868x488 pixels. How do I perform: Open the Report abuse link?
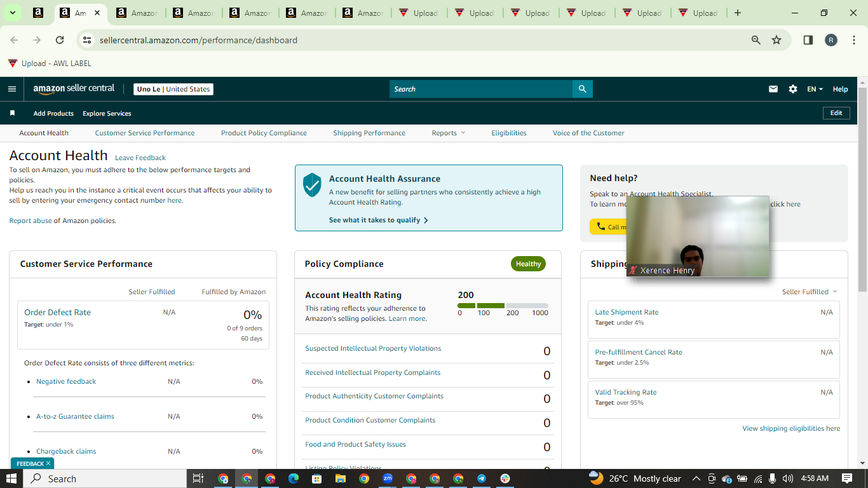pos(31,220)
